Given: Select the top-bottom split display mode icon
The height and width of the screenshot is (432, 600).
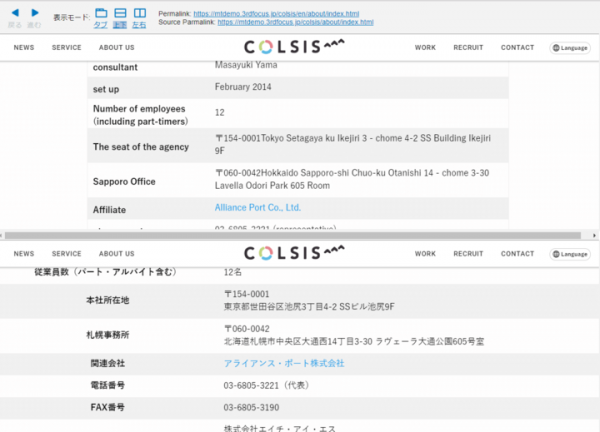Looking at the screenshot, I should pyautogui.click(x=120, y=13).
